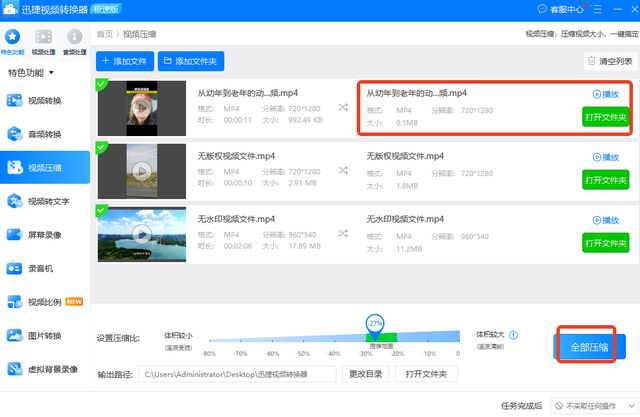Expand the 特色功能 dropdown header
The image size is (640, 417).
coord(31,73)
